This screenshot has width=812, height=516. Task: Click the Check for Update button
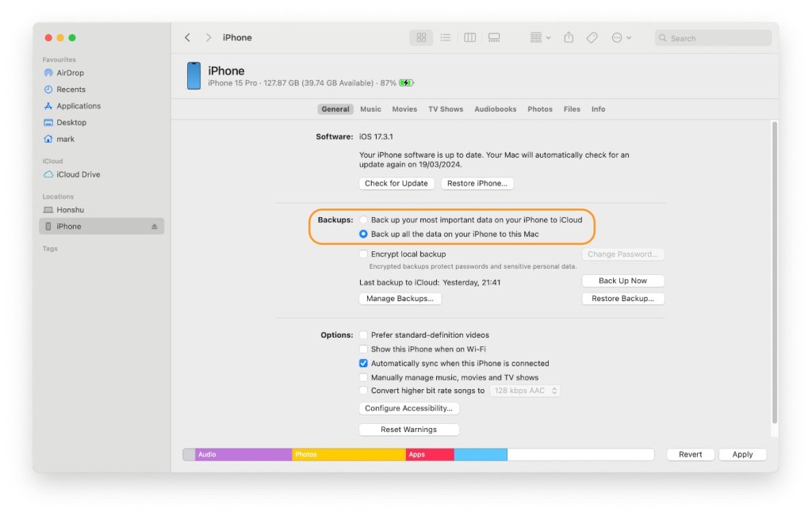tap(396, 183)
